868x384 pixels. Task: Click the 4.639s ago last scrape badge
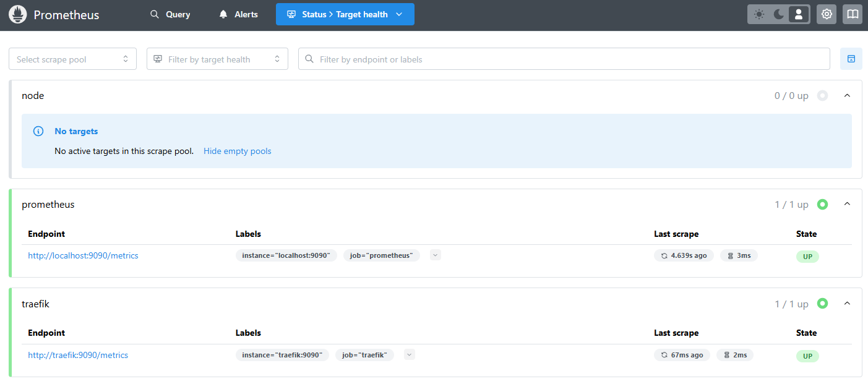(684, 255)
